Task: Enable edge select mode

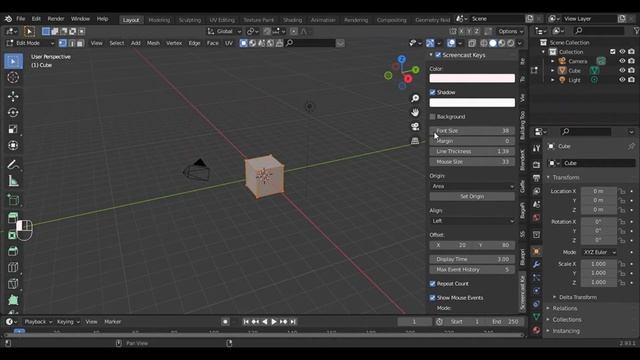Action: (71, 43)
